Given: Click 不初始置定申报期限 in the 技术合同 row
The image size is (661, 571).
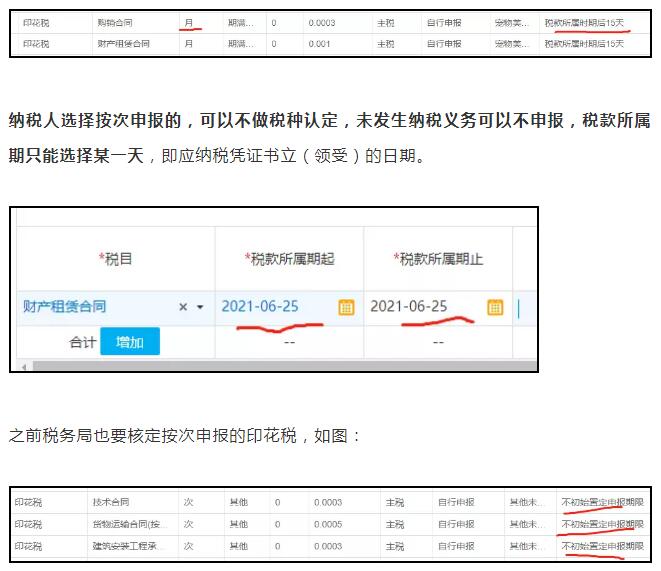Looking at the screenshot, I should tap(602, 502).
